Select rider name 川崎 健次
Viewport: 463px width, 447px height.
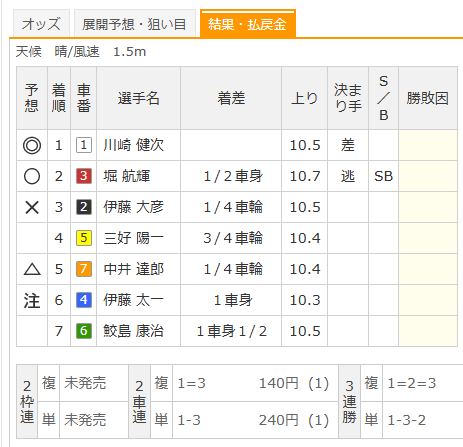pyautogui.click(x=134, y=145)
